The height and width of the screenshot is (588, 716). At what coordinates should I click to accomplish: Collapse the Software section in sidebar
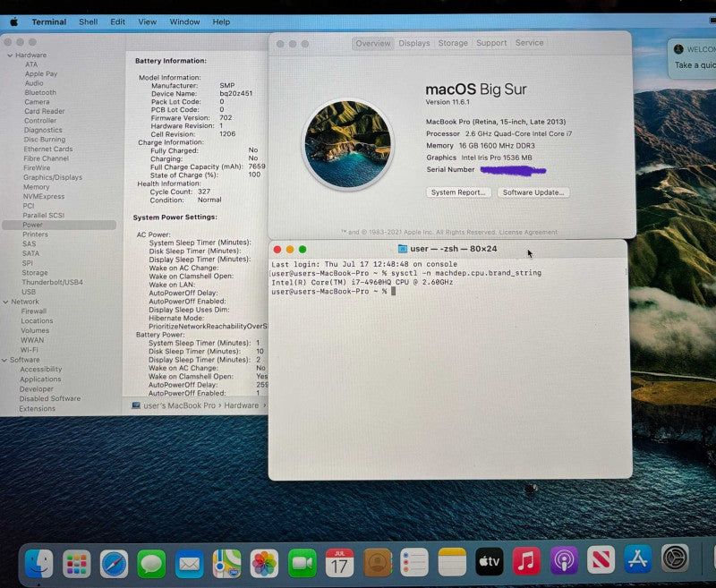[4, 360]
